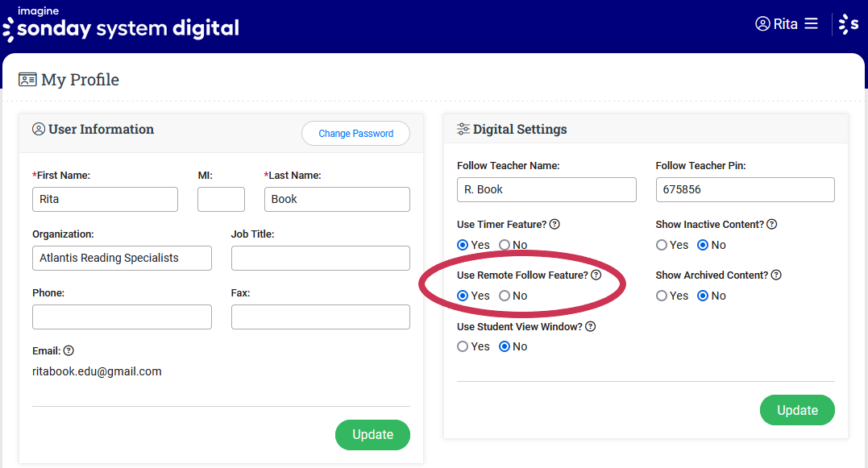This screenshot has width=868, height=468.
Task: Click help icon beside Use Timer Feature
Action: (554, 225)
